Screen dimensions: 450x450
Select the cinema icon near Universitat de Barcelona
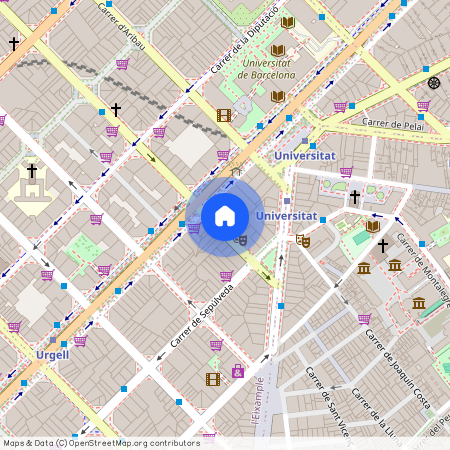pyautogui.click(x=224, y=115)
